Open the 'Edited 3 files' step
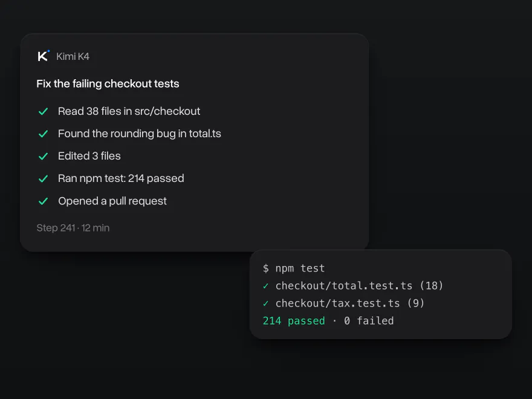This screenshot has height=399, width=532. click(89, 156)
